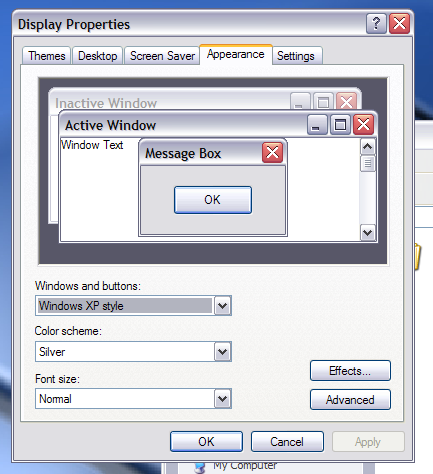The width and height of the screenshot is (433, 474).
Task: Confirm with the bottom OK button
Action: point(206,442)
